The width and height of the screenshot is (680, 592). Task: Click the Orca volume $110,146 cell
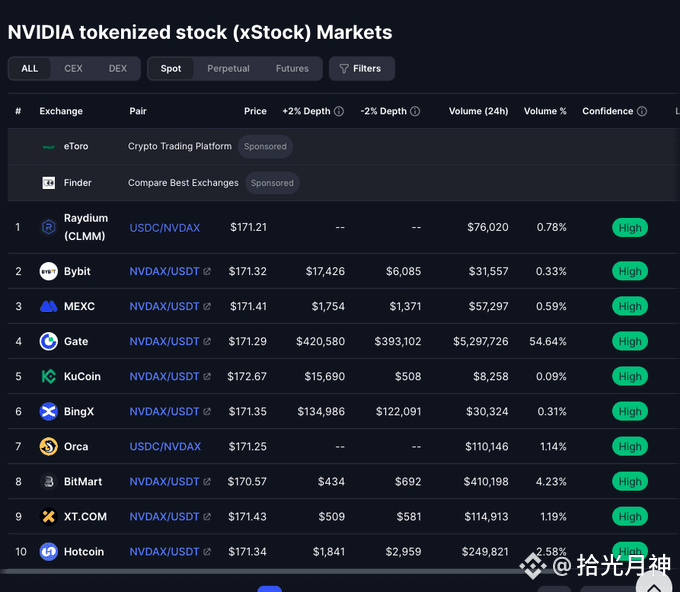point(487,446)
